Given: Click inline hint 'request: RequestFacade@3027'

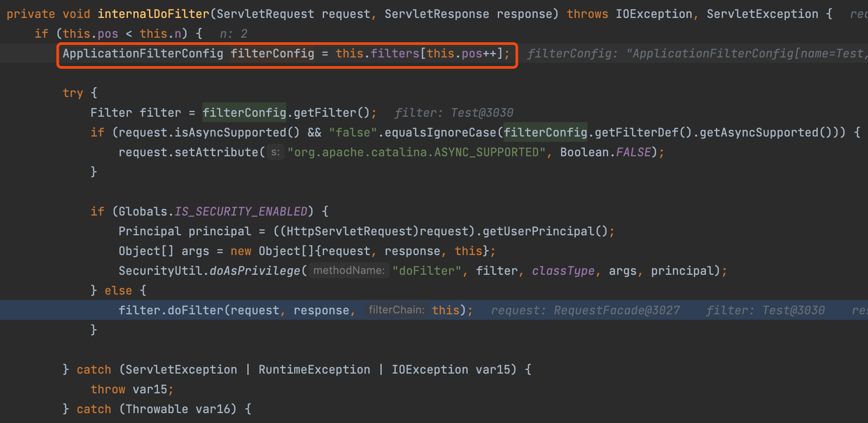Looking at the screenshot, I should click(585, 310).
